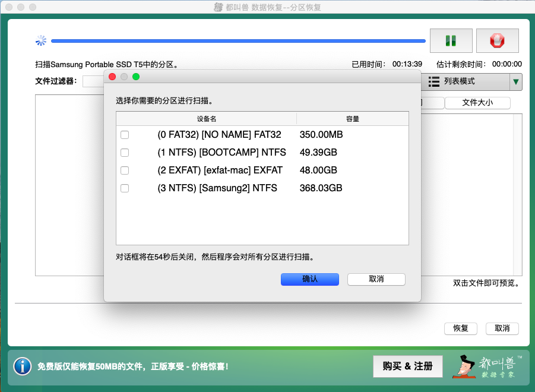
Task: Sort by 设备名 column header
Action: (207, 119)
